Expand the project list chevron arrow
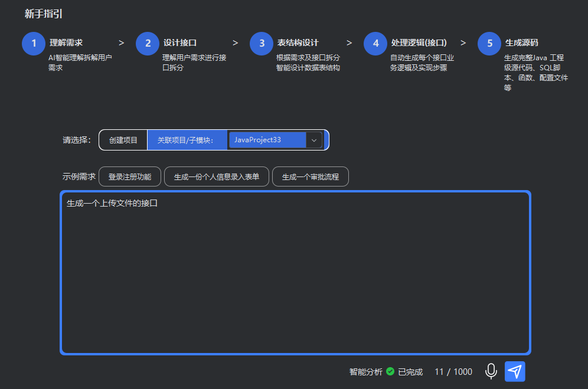Image resolution: width=588 pixels, height=389 pixels. pos(314,140)
